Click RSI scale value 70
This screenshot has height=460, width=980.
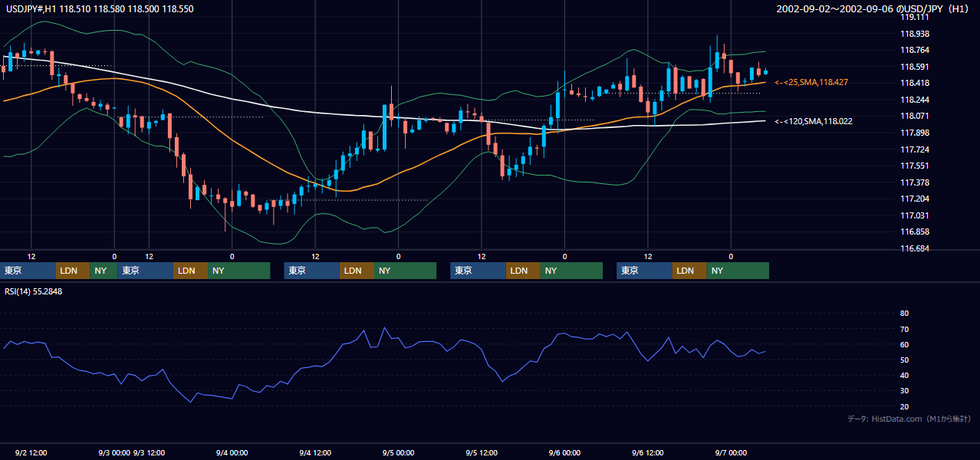coord(904,329)
